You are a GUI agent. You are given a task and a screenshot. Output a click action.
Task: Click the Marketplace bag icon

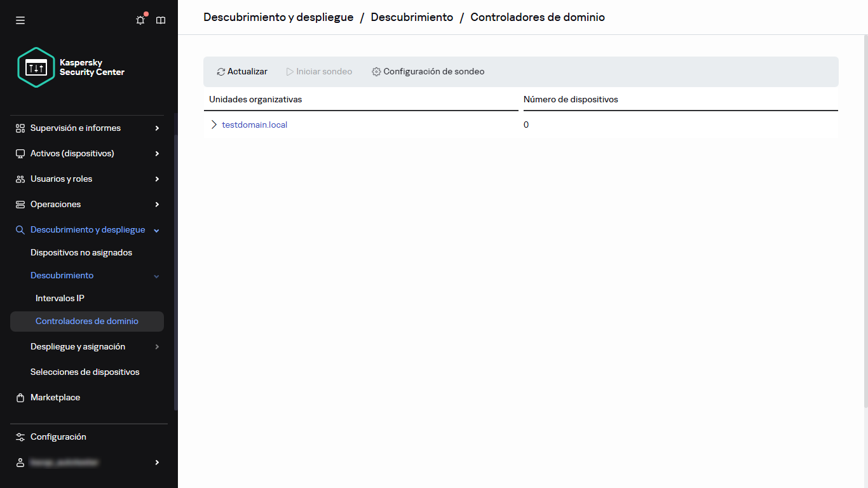point(20,398)
